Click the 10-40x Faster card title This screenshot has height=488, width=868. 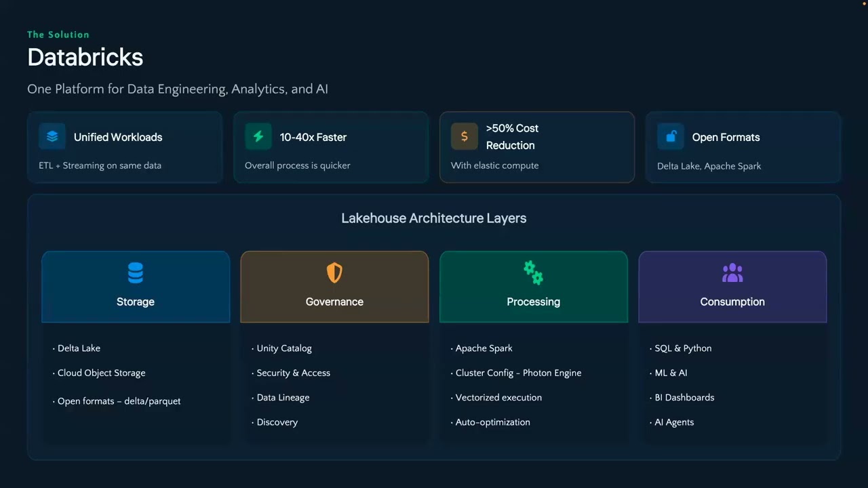click(x=313, y=137)
